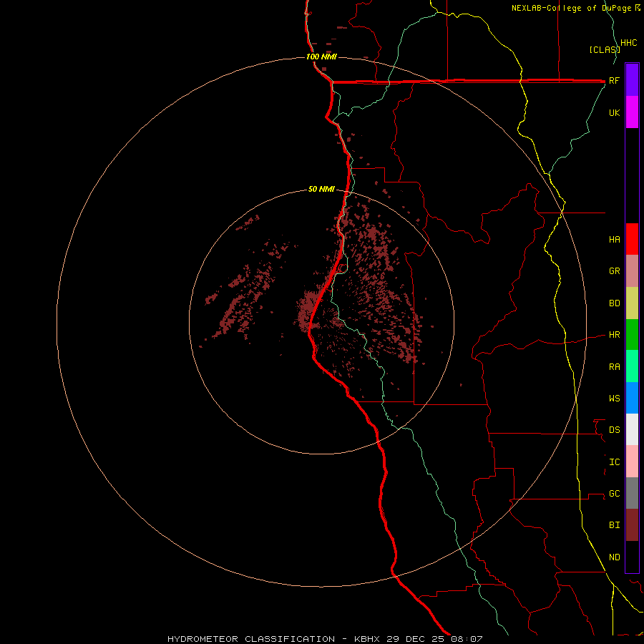Click the 100 NMI range ring label
Screen dimensions: 644x644
(x=321, y=57)
